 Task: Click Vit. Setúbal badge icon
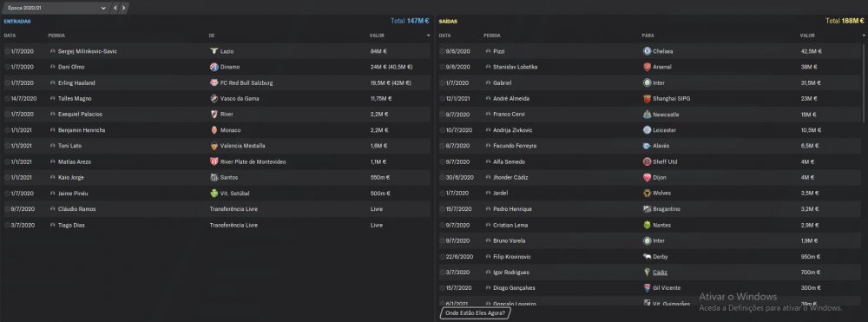pos(214,193)
